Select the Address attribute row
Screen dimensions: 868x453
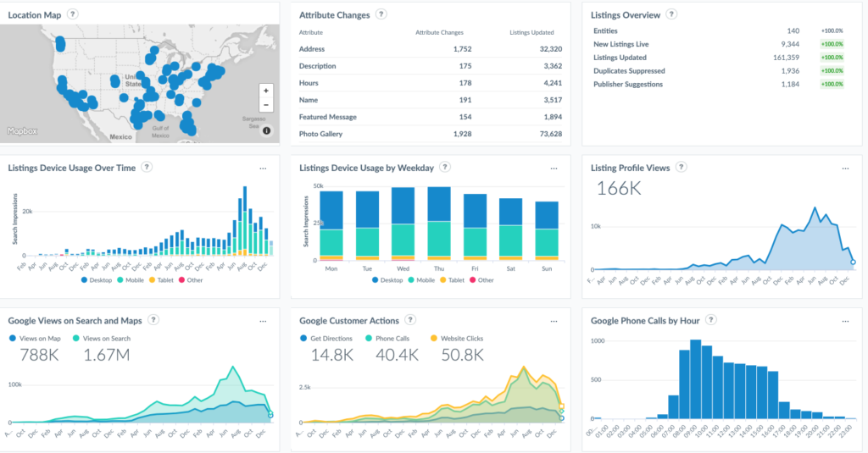coord(430,49)
